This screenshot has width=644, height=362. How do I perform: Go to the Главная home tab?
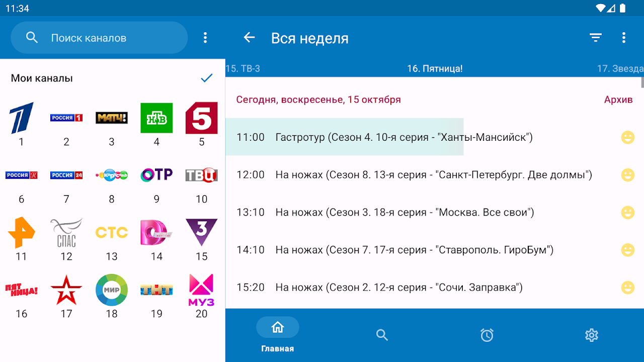(278, 335)
